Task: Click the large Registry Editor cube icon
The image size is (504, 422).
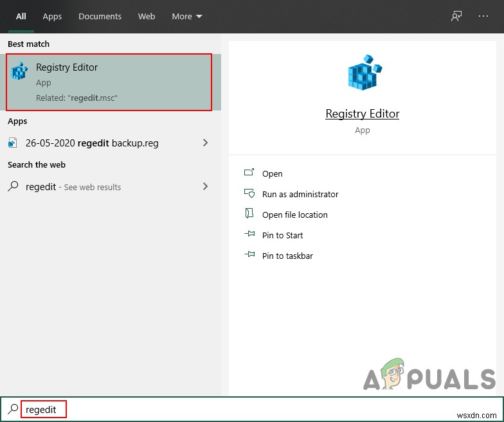Action: 365,72
